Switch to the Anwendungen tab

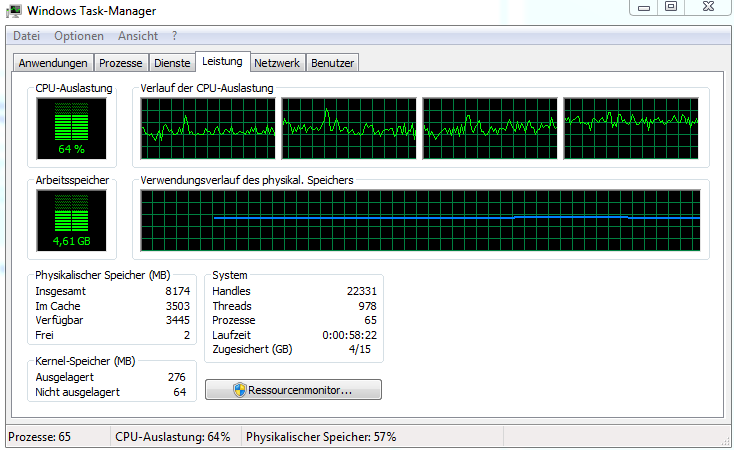[53, 63]
